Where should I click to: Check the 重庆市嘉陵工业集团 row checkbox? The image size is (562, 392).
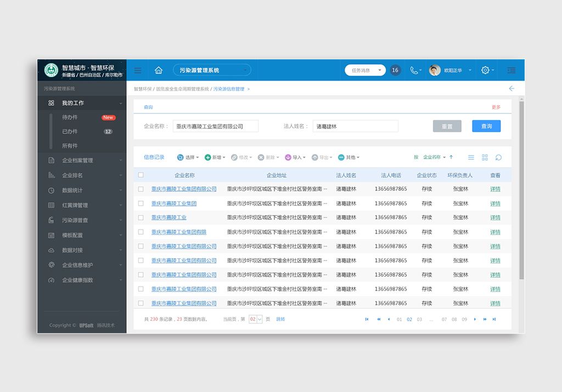[x=141, y=203]
